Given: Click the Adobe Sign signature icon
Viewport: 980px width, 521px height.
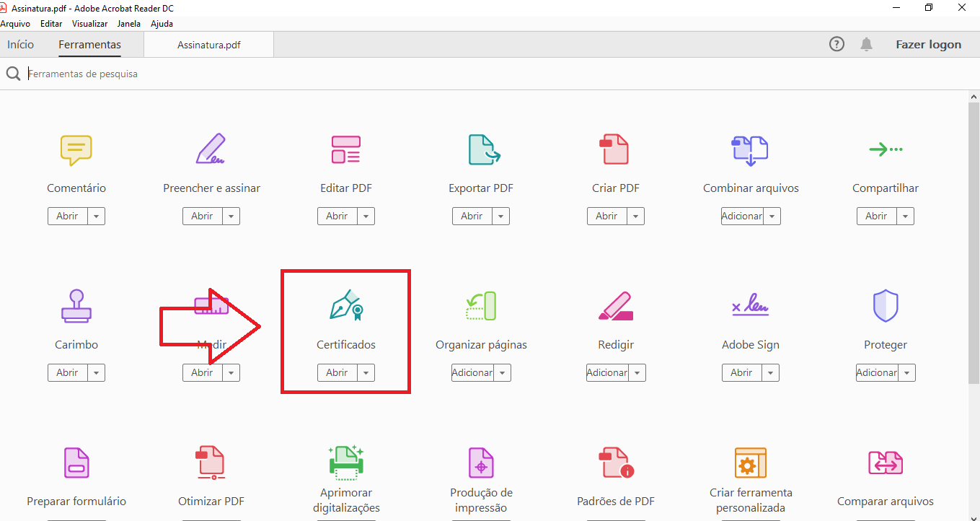Looking at the screenshot, I should (x=750, y=305).
